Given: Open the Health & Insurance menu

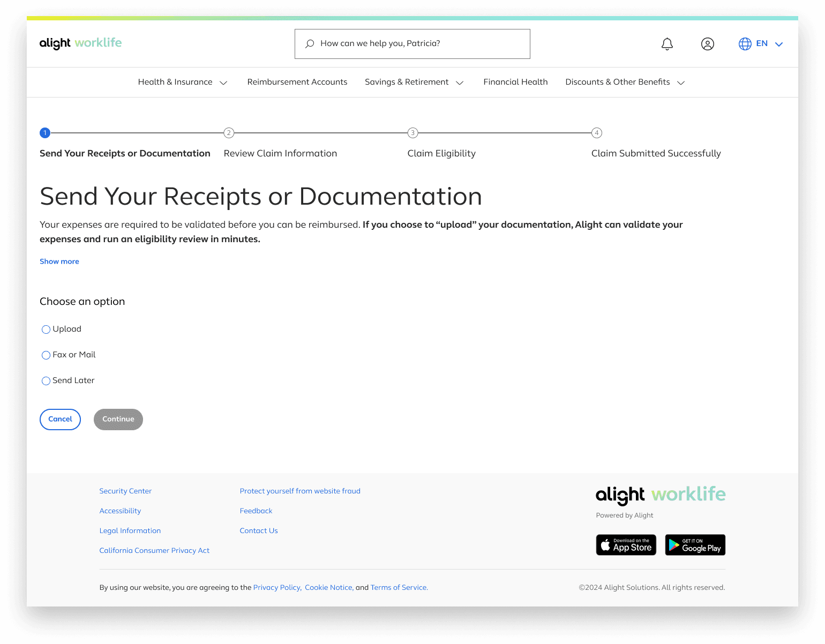Looking at the screenshot, I should coord(175,82).
